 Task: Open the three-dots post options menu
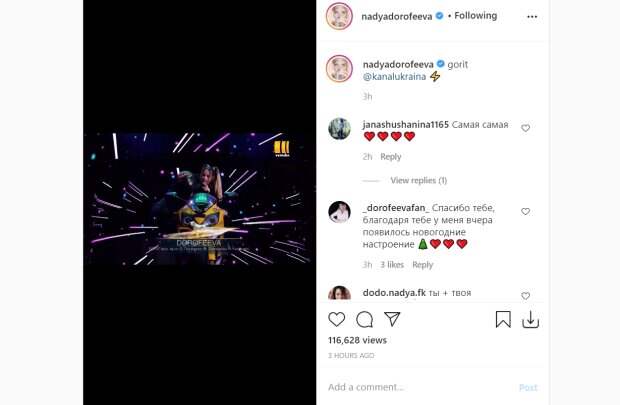pyautogui.click(x=531, y=16)
